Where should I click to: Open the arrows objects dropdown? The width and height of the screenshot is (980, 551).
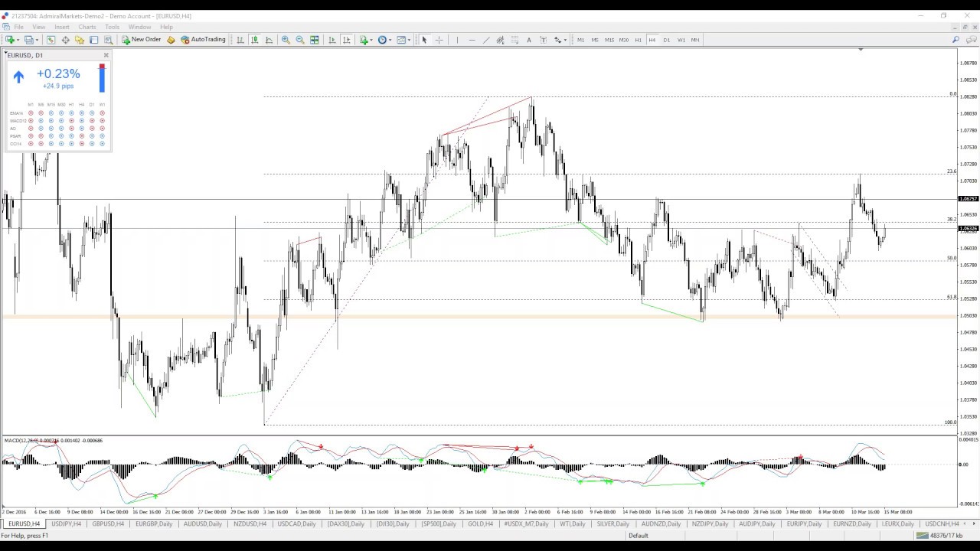point(565,40)
